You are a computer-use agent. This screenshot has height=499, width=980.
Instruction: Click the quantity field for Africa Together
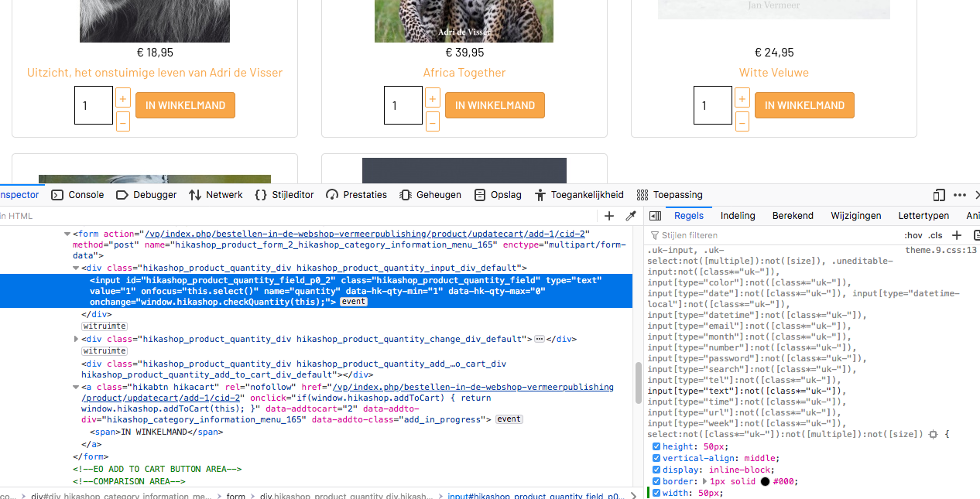click(403, 105)
